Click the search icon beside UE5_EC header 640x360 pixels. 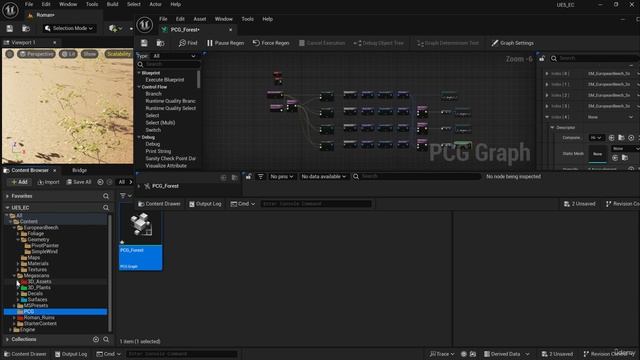tap(106, 208)
